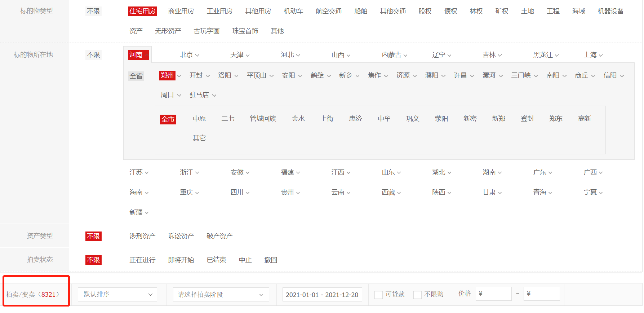This screenshot has width=644, height=313.
Task: Select 机动车 category
Action: pos(293,11)
